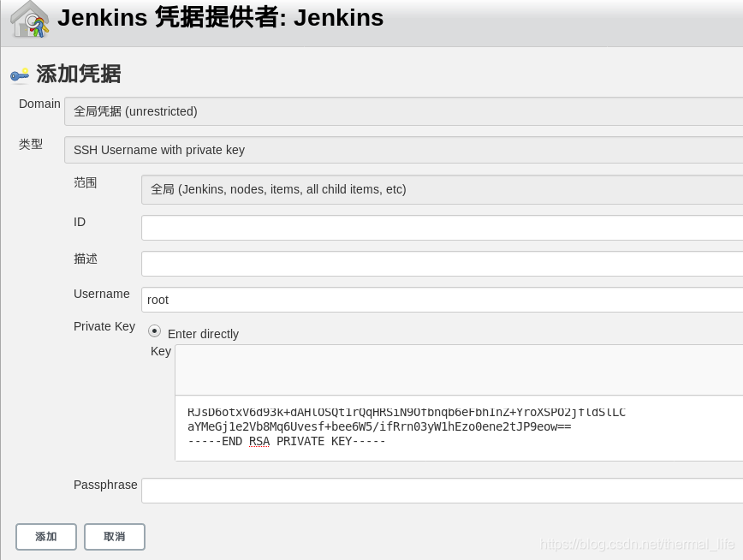Click the Username label
Image resolution: width=743 pixels, height=560 pixels.
tap(101, 294)
